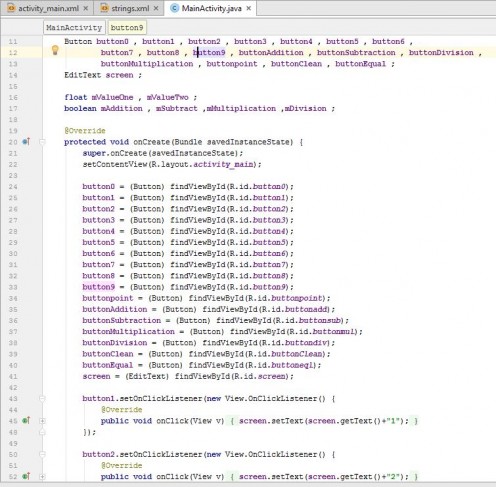Viewport: 496px width, 487px height.
Task: Place cursor on highlighted button9 at line 33
Action: pyautogui.click(x=98, y=287)
